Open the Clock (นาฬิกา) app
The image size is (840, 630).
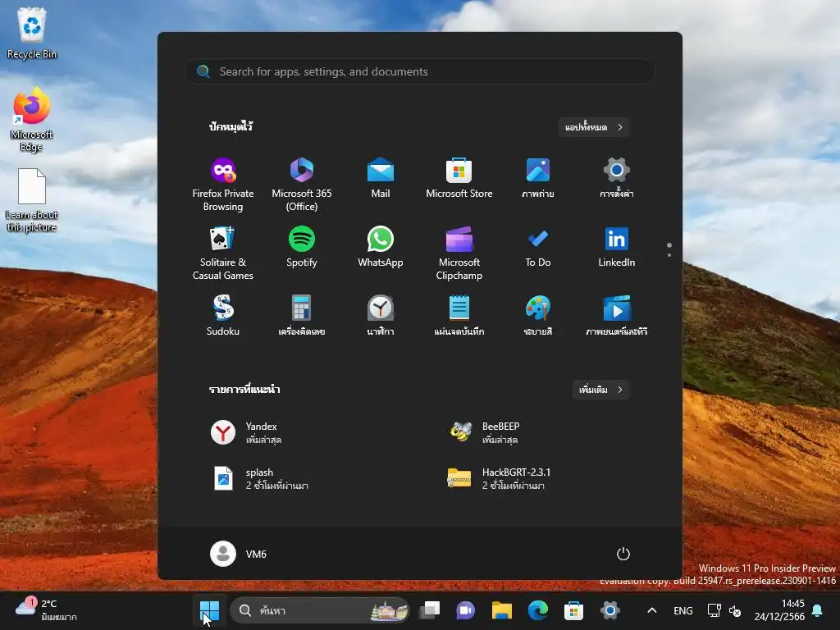[x=381, y=316]
